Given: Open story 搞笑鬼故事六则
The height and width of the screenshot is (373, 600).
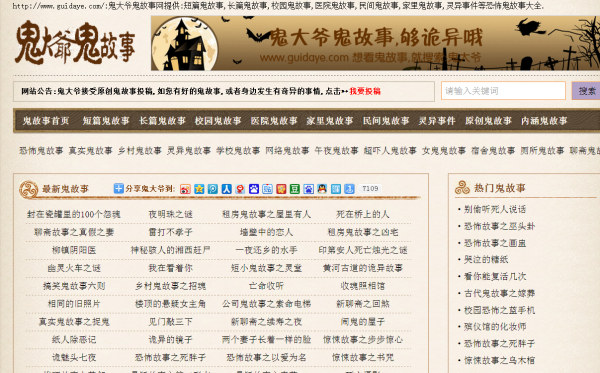Looking at the screenshot, I should [x=74, y=286].
